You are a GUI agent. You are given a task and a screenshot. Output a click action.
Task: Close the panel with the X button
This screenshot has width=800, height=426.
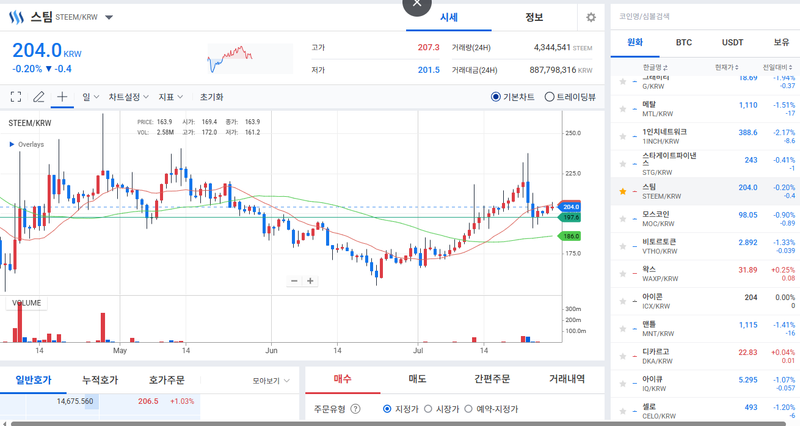pyautogui.click(x=417, y=4)
